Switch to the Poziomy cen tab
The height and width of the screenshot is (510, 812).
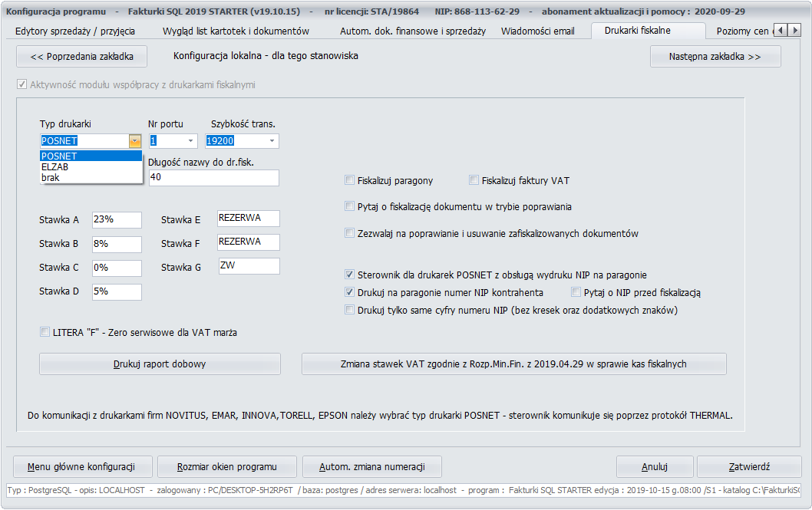pos(742,31)
